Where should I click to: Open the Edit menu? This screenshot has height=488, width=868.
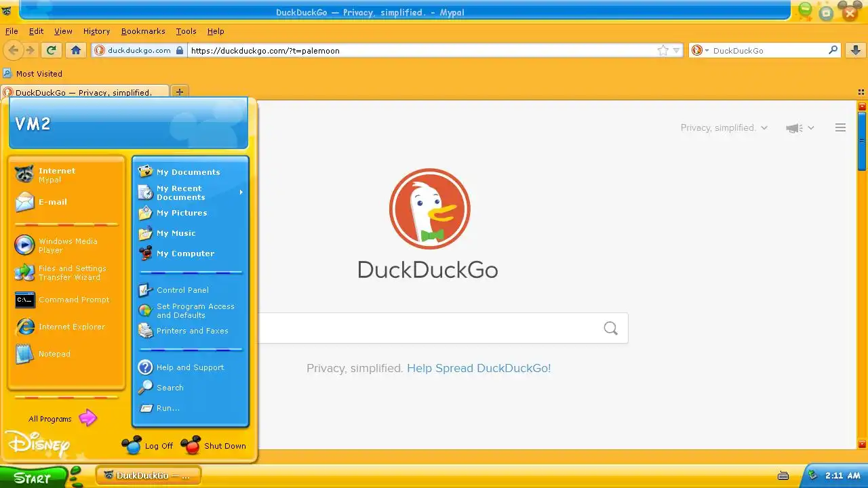pyautogui.click(x=36, y=31)
